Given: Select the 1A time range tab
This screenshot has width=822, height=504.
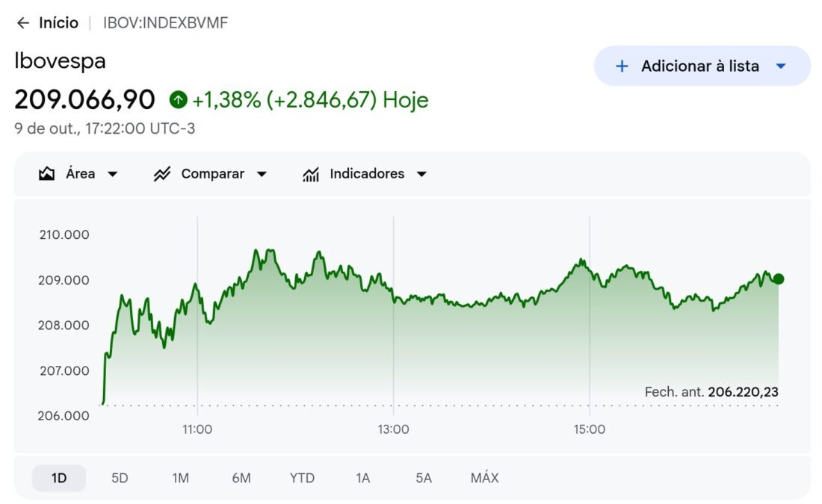Looking at the screenshot, I should pos(362,478).
